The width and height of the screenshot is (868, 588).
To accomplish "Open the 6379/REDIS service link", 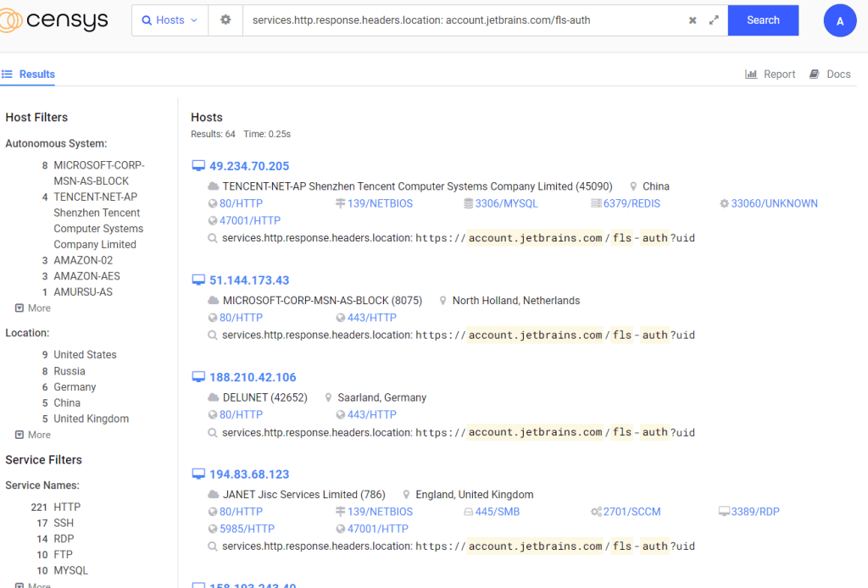I will pos(631,203).
